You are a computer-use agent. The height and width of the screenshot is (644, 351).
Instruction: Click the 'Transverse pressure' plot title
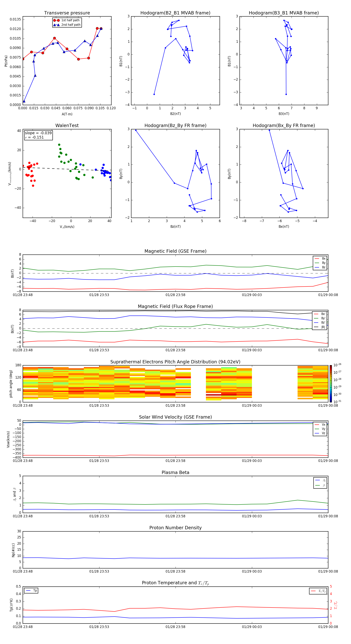[67, 13]
